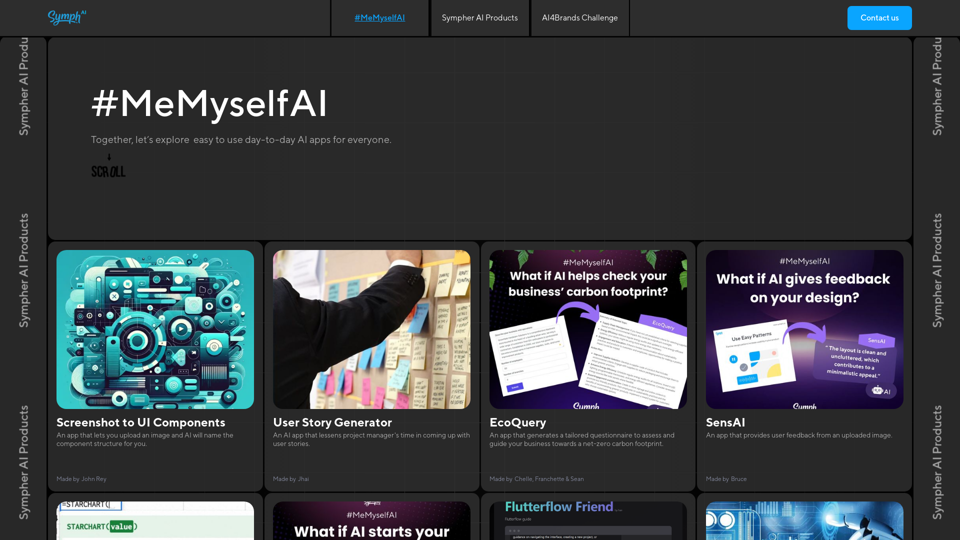
Task: Open the Screenshot to UI Components thumbnail
Action: coord(155,329)
